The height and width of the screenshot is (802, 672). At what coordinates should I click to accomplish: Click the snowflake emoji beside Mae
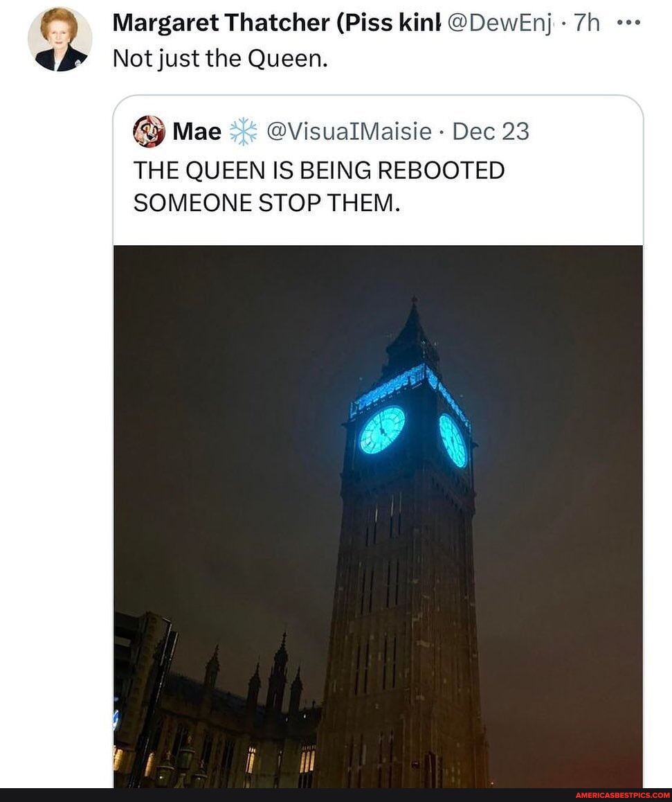243,132
